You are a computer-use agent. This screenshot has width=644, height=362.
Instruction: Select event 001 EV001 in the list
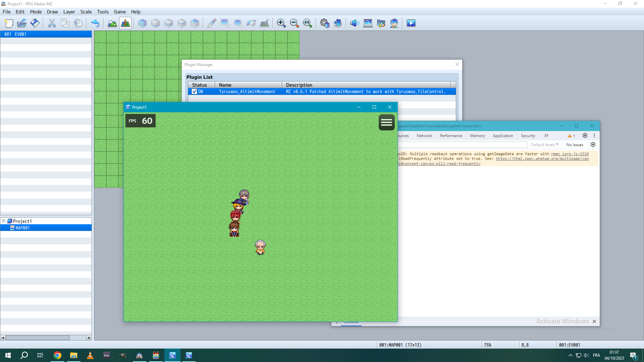tap(46, 34)
